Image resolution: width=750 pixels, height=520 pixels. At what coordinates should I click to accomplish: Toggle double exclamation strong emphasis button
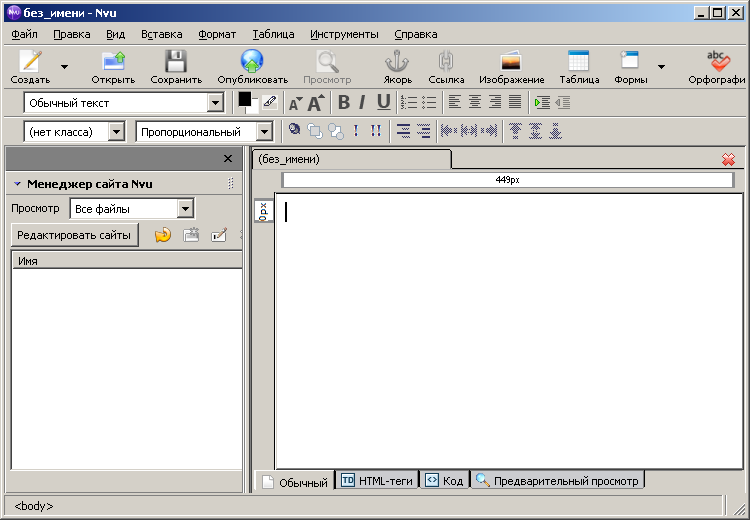click(376, 131)
